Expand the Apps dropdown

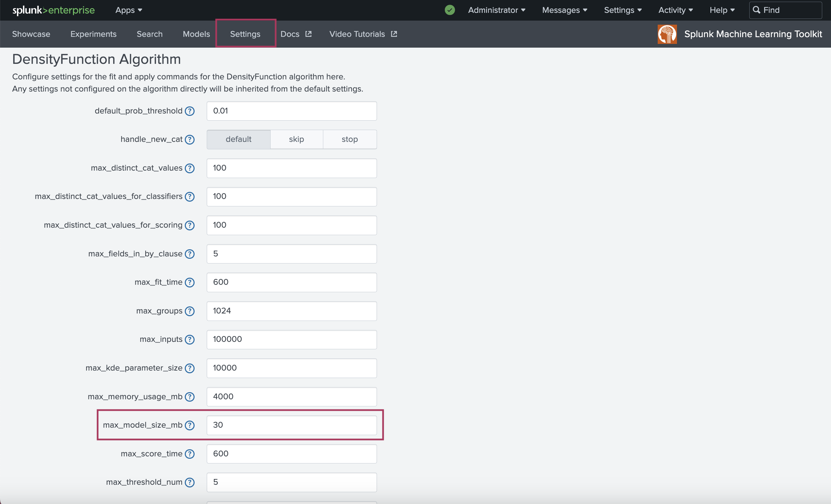click(x=129, y=10)
